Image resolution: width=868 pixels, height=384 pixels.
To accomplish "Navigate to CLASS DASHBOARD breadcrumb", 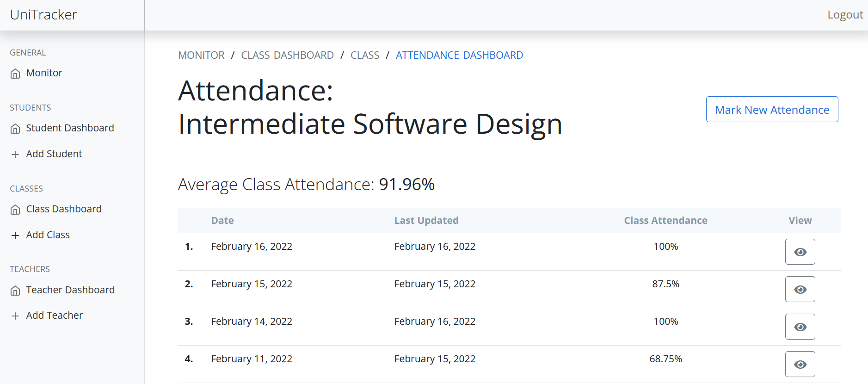I will click(287, 56).
